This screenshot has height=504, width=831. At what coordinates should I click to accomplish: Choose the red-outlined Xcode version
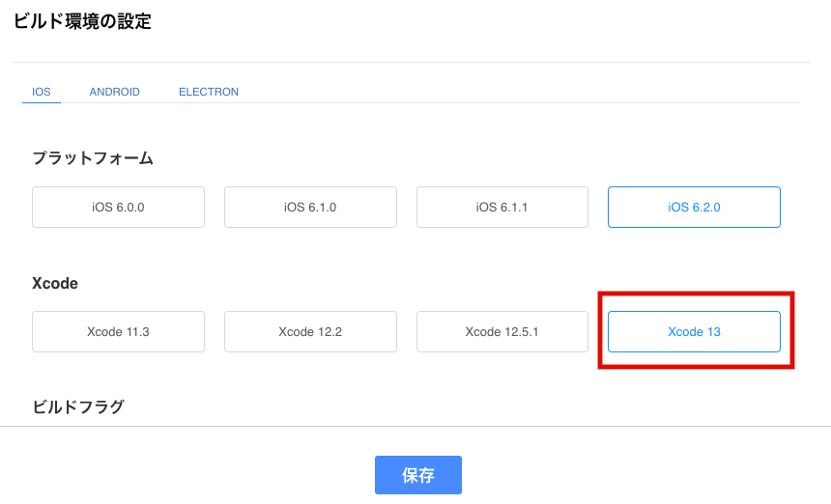tap(694, 331)
